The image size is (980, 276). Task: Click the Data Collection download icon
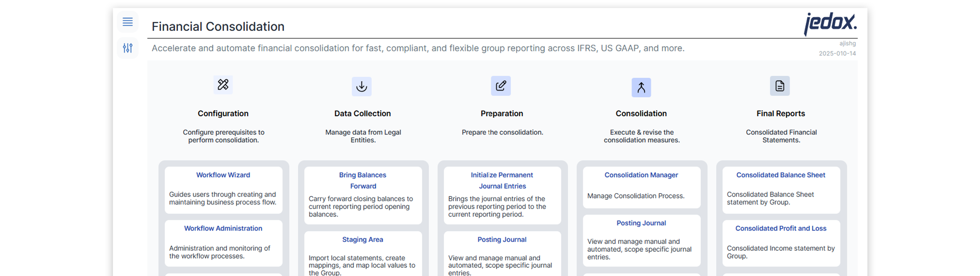[361, 86]
